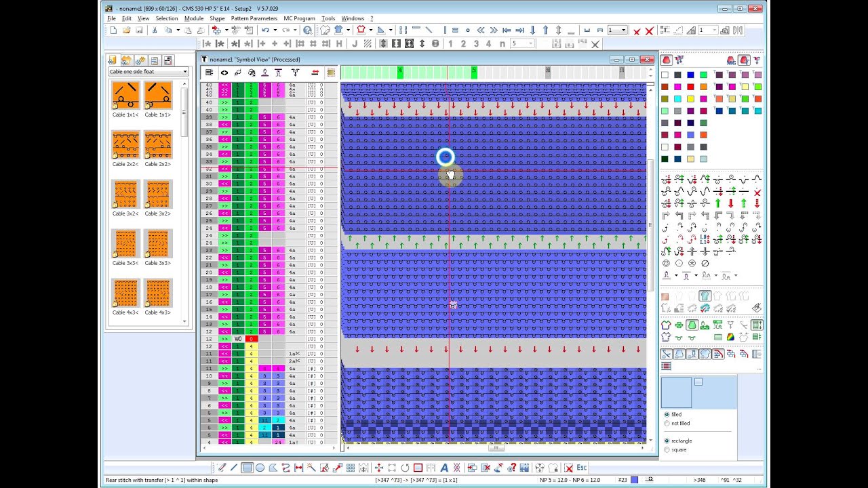Select the 'filled' radio option
This screenshot has height=488, width=868.
click(667, 414)
